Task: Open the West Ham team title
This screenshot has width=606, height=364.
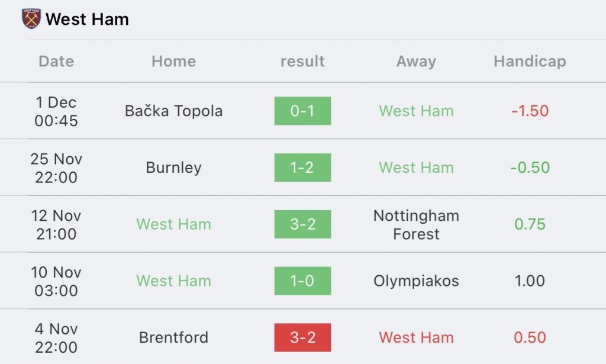Action: point(88,20)
